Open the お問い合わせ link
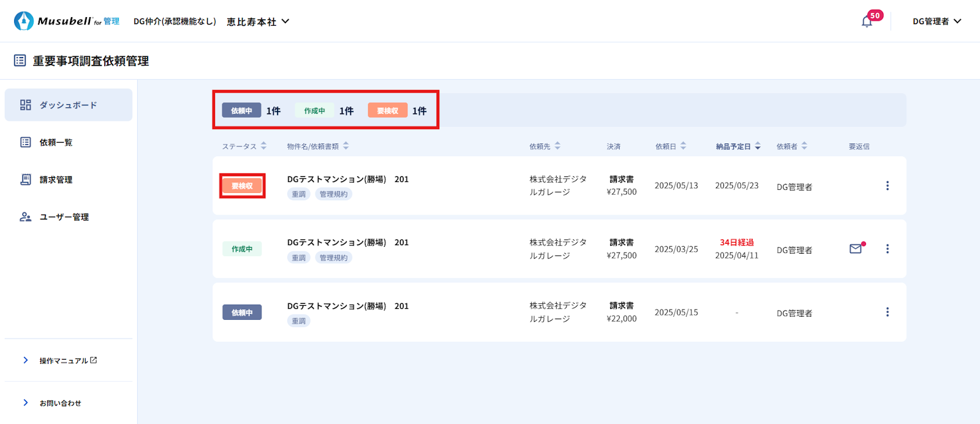 click(60, 403)
